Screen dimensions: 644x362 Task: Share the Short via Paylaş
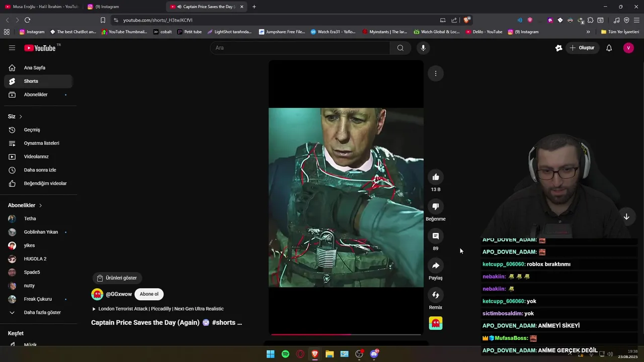click(436, 265)
